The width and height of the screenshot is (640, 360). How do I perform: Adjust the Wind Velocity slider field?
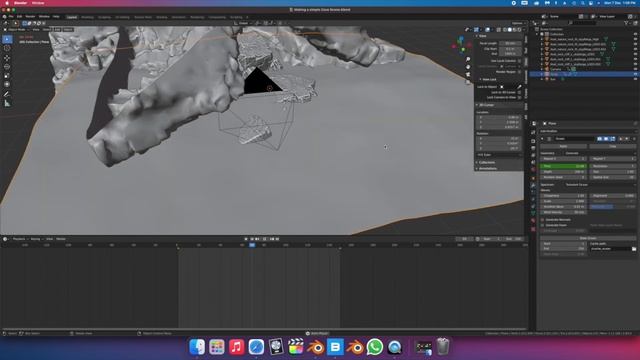[x=563, y=212]
